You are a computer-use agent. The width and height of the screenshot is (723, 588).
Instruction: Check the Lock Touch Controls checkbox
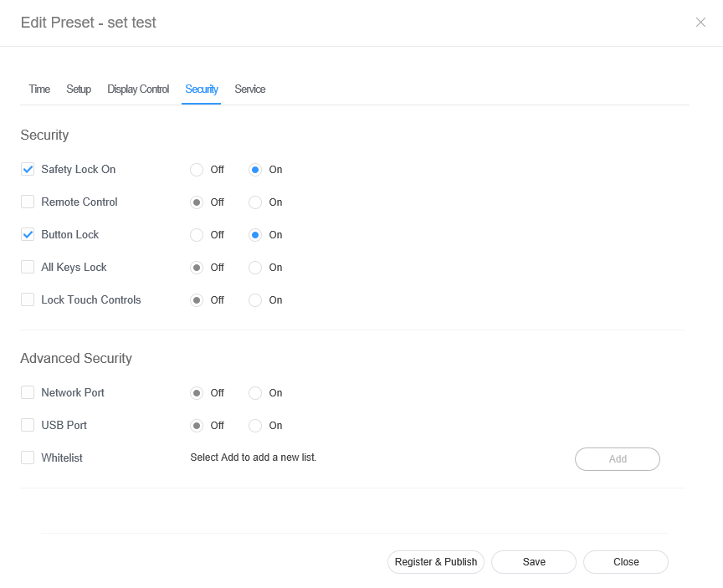pyautogui.click(x=28, y=300)
